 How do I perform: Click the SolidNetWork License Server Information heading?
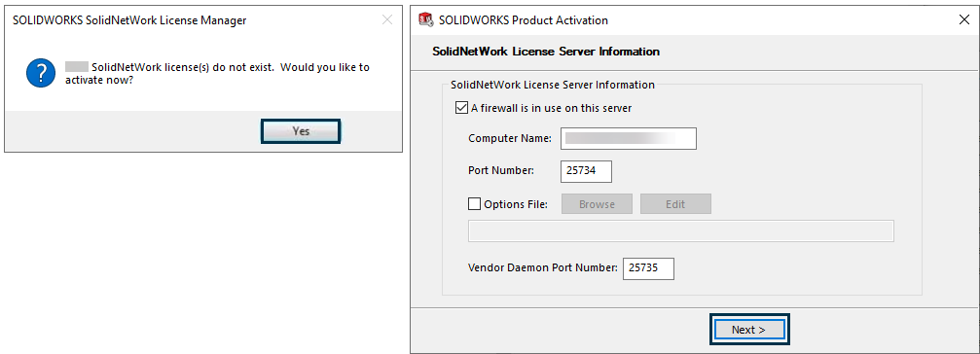(546, 52)
